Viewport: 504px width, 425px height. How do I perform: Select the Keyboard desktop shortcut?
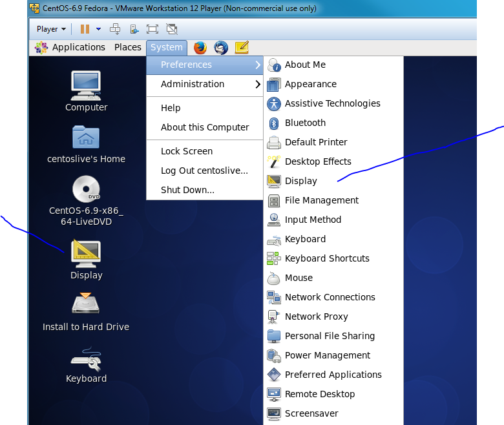(x=86, y=365)
